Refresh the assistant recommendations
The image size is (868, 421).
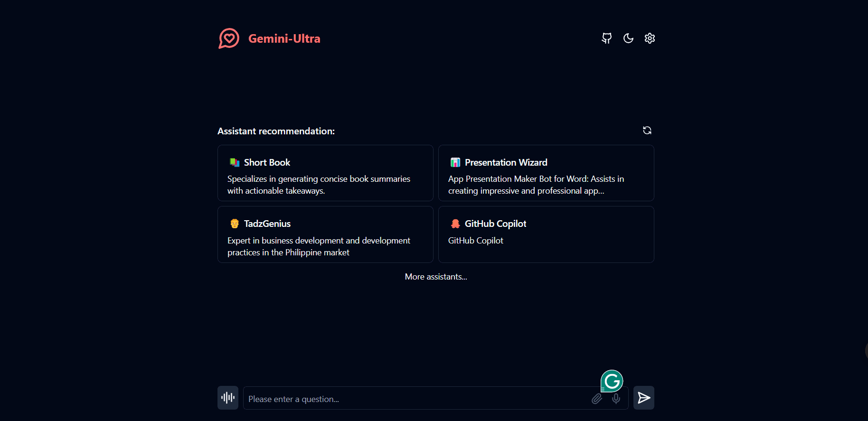coord(647,131)
